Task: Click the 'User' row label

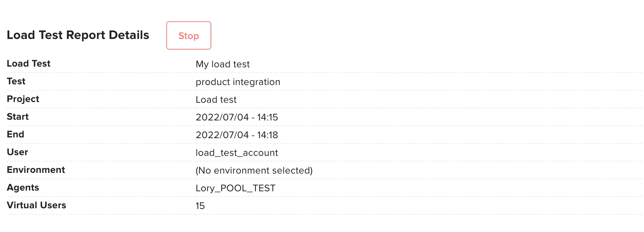Action: point(18,152)
